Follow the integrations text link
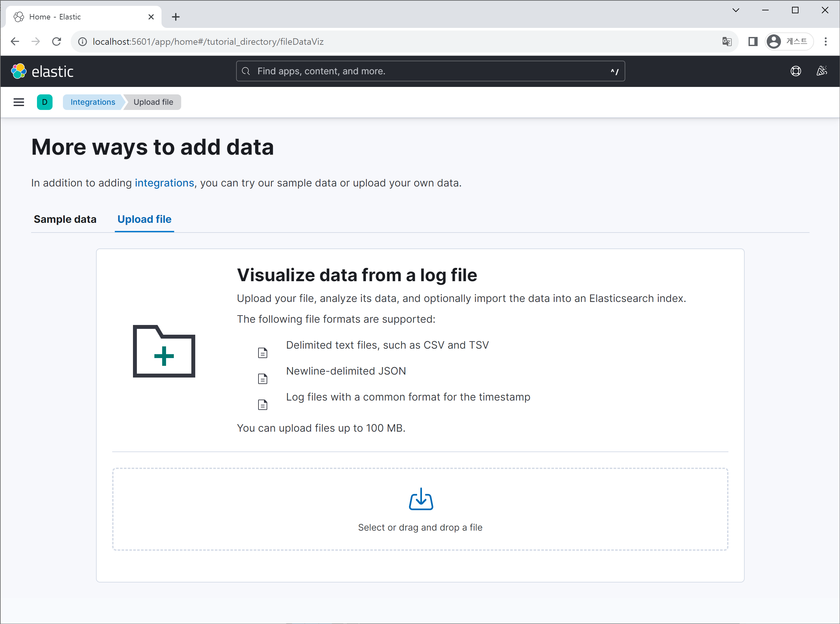 164,183
